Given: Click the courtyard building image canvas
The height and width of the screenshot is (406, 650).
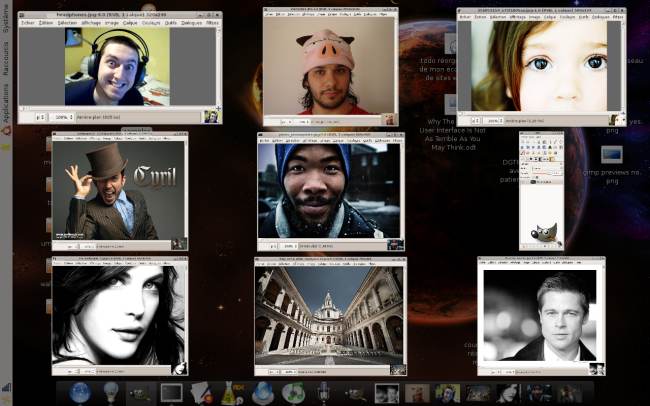Looking at the screenshot, I should click(330, 316).
